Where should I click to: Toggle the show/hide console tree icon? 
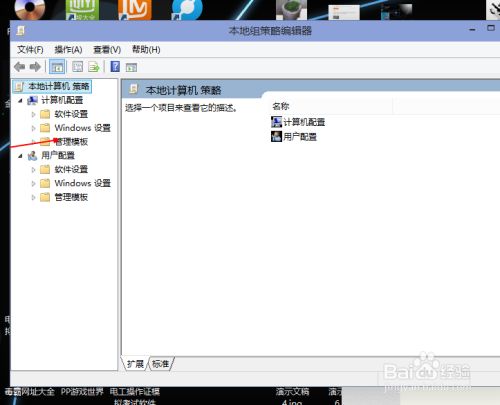(57, 67)
